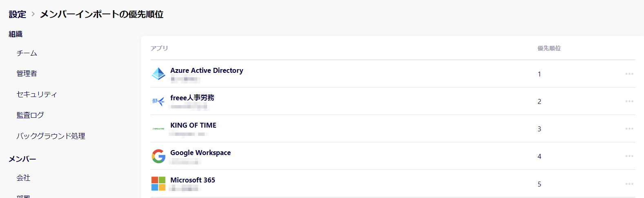The width and height of the screenshot is (644, 198).
Task: Click the Azure Active Directory logo icon
Action: [158, 74]
